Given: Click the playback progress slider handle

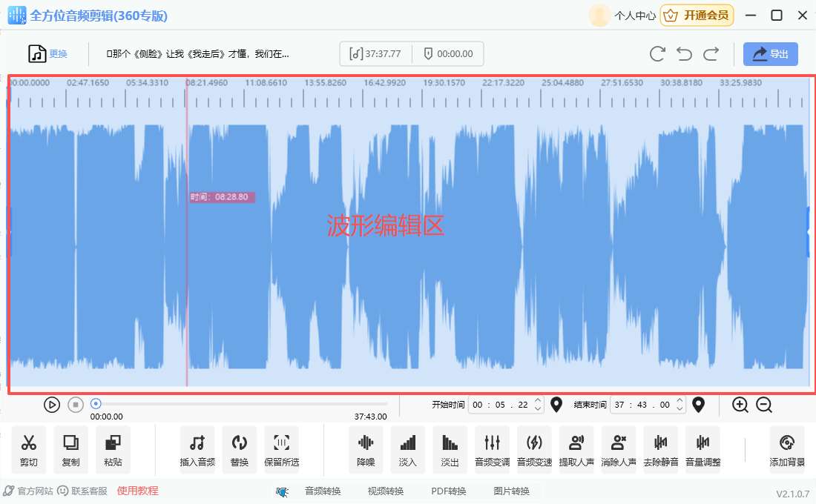Looking at the screenshot, I should coord(96,404).
